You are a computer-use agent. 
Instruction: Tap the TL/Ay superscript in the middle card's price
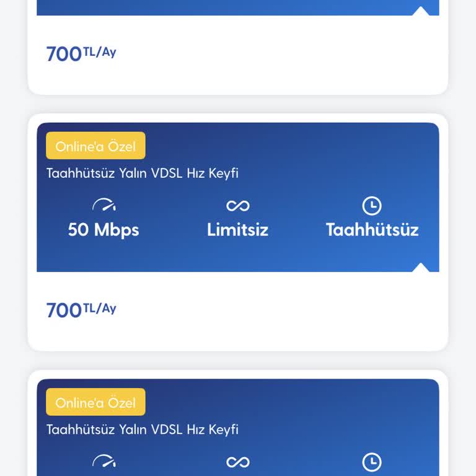(100, 308)
